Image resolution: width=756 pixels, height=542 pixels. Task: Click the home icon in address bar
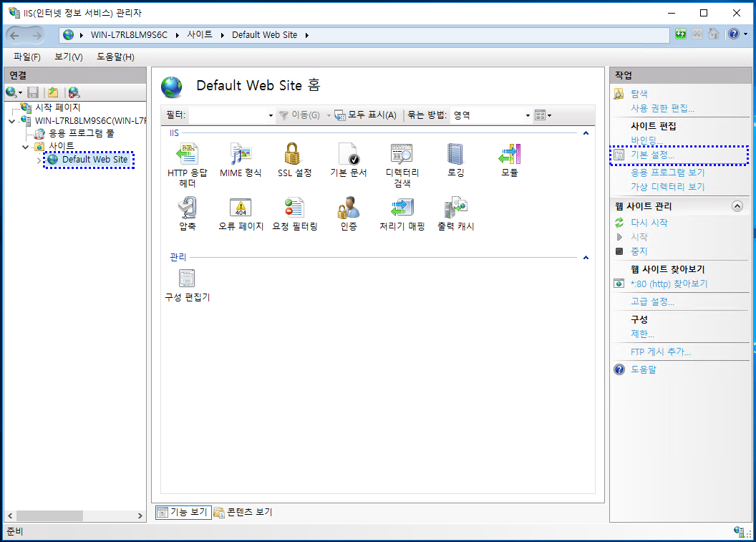pyautogui.click(x=714, y=34)
